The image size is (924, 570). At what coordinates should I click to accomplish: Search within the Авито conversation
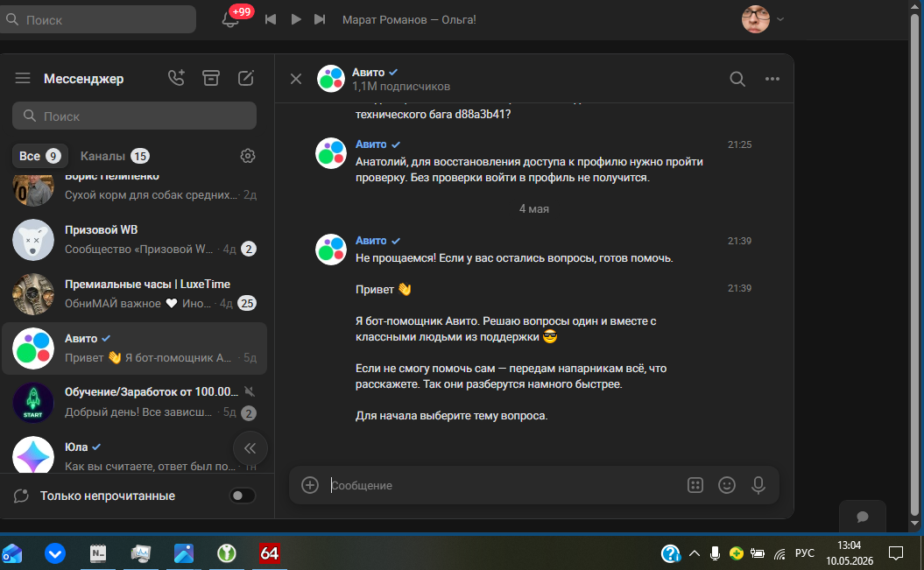[737, 79]
